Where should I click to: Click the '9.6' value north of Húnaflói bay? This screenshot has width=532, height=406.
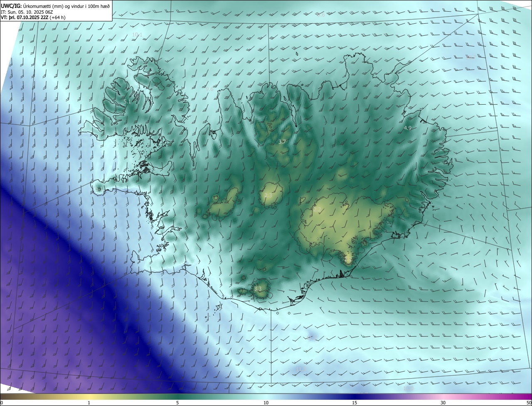(209, 89)
